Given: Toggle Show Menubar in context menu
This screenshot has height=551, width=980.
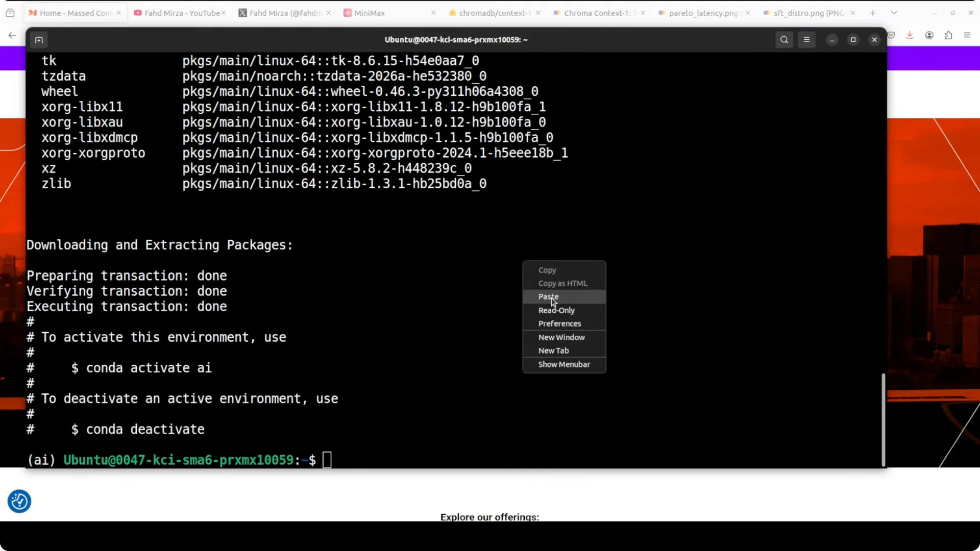Looking at the screenshot, I should [x=564, y=364].
